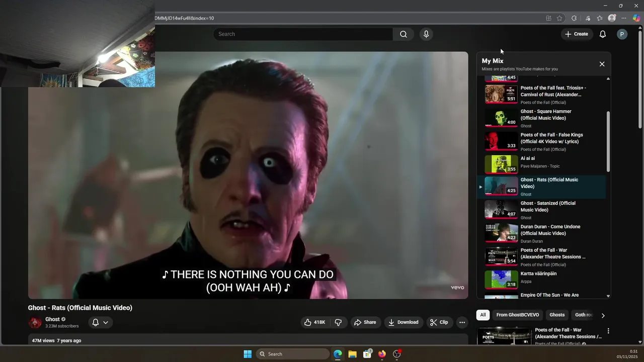Close the My Mix playlist panel
Viewport: 644px width, 362px height.
tap(602, 64)
